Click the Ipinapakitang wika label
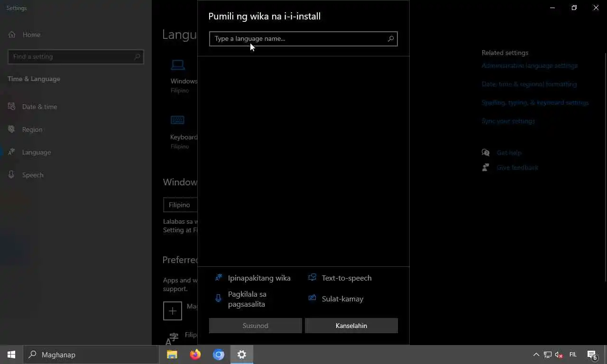Image resolution: width=607 pixels, height=364 pixels. (259, 278)
